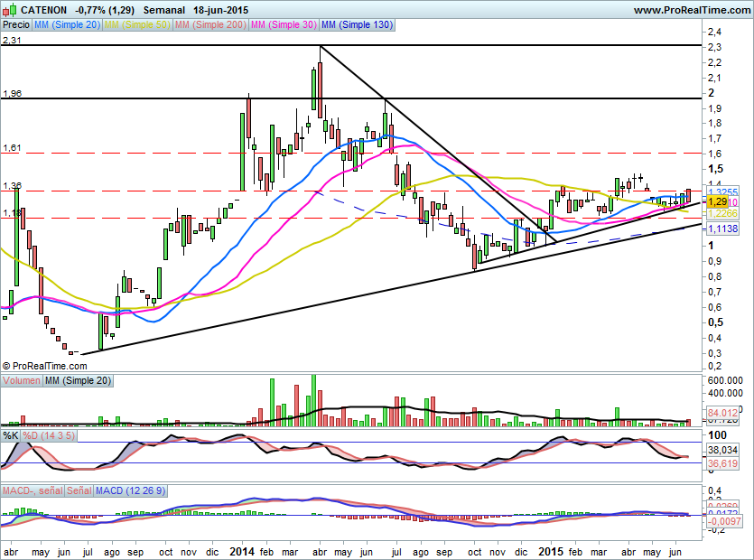Click the 2014 year marker on time axis
The width and height of the screenshot is (754, 560).
pos(241,550)
